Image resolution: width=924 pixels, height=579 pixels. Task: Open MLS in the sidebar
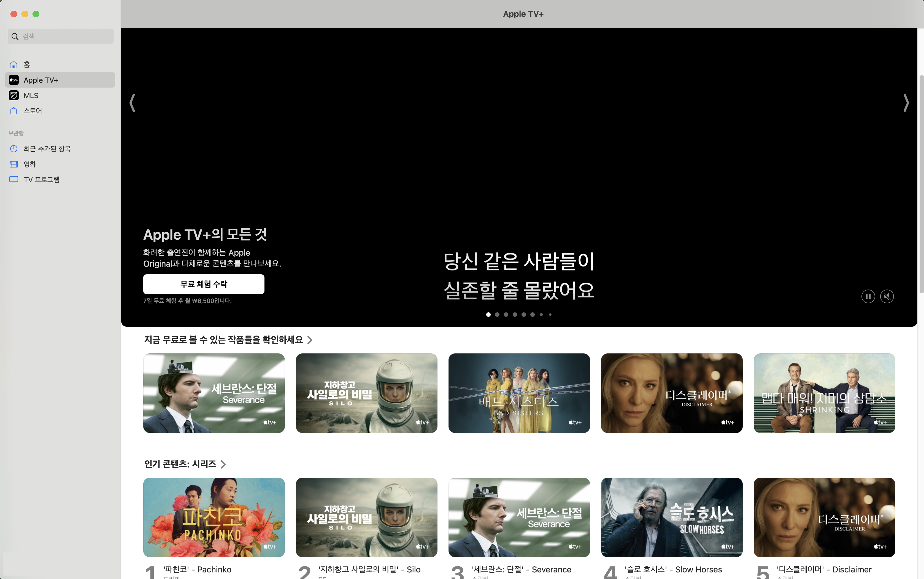pos(60,95)
